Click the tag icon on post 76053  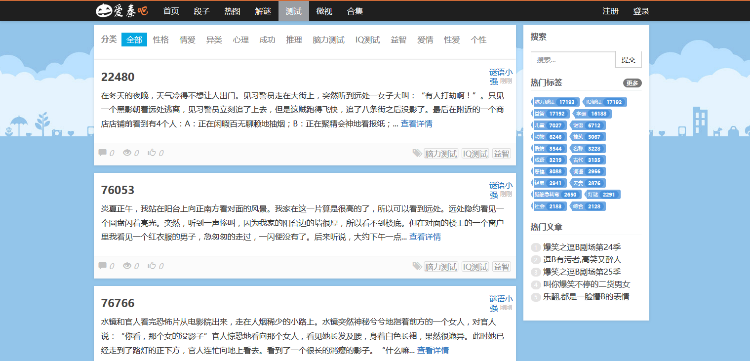417,266
